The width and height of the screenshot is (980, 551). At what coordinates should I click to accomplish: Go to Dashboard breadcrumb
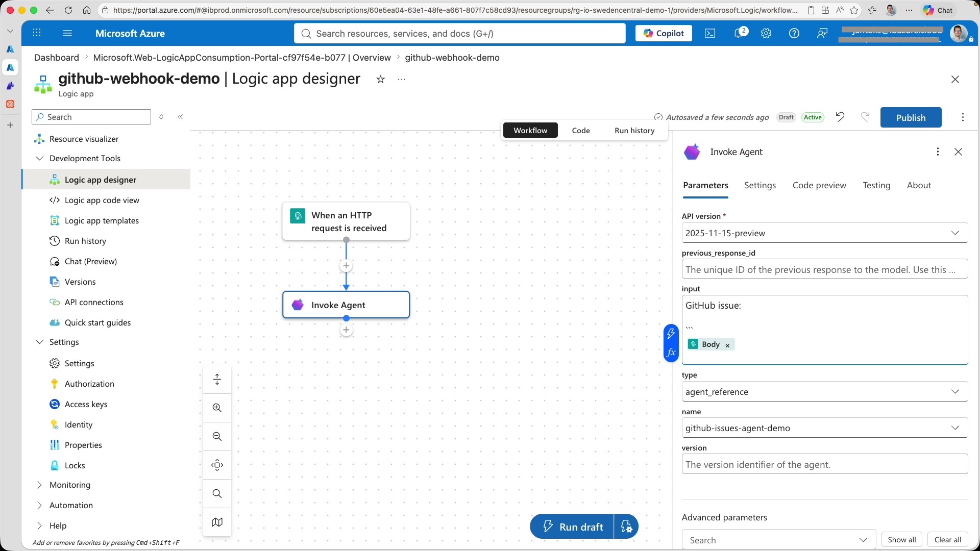pos(57,58)
